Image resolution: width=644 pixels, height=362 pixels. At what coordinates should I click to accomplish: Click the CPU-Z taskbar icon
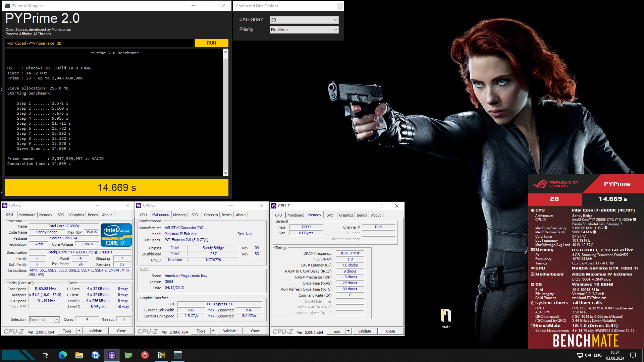point(112,355)
